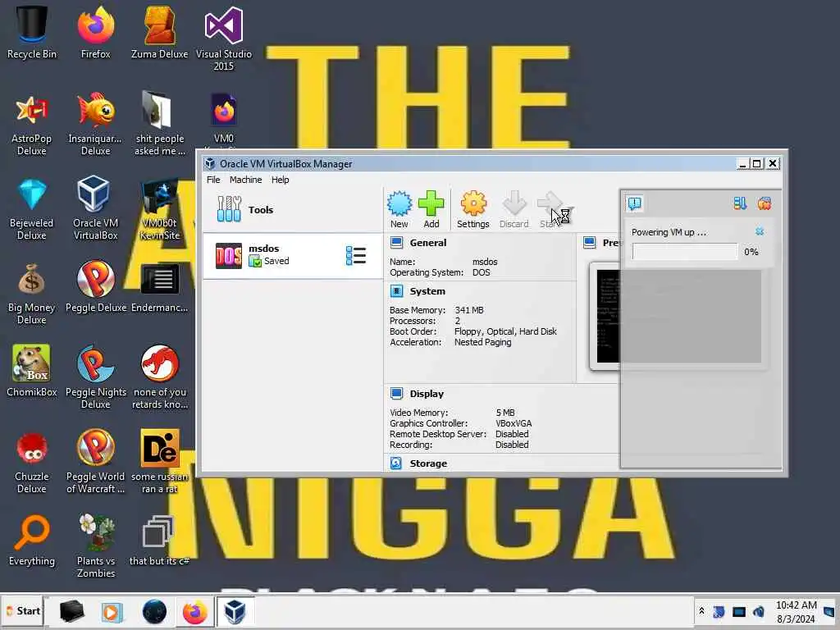Select the 'some russian ran a rat' icon
This screenshot has height=630, width=840.
(160, 462)
